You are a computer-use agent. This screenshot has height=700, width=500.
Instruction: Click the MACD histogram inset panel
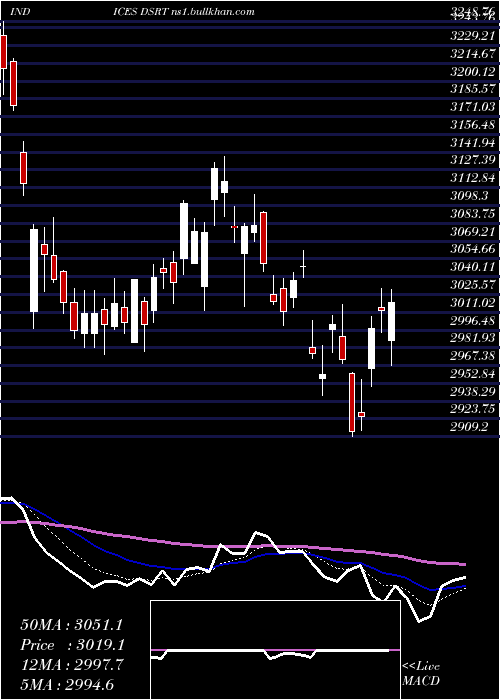275,650
